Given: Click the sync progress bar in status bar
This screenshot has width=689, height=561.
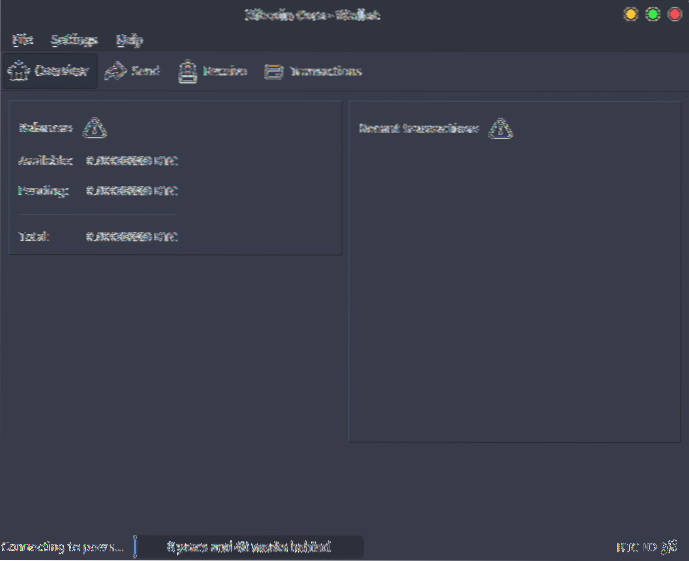Looking at the screenshot, I should point(248,547).
